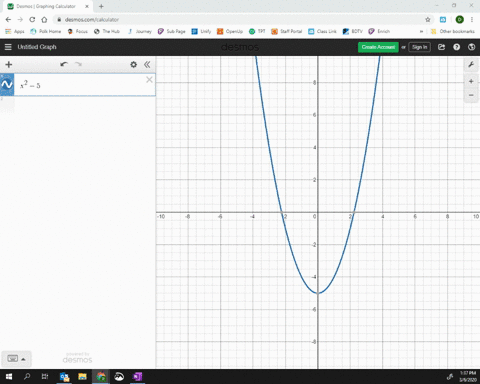Go back in browser history
The height and width of the screenshot is (384, 480).
[x=8, y=20]
